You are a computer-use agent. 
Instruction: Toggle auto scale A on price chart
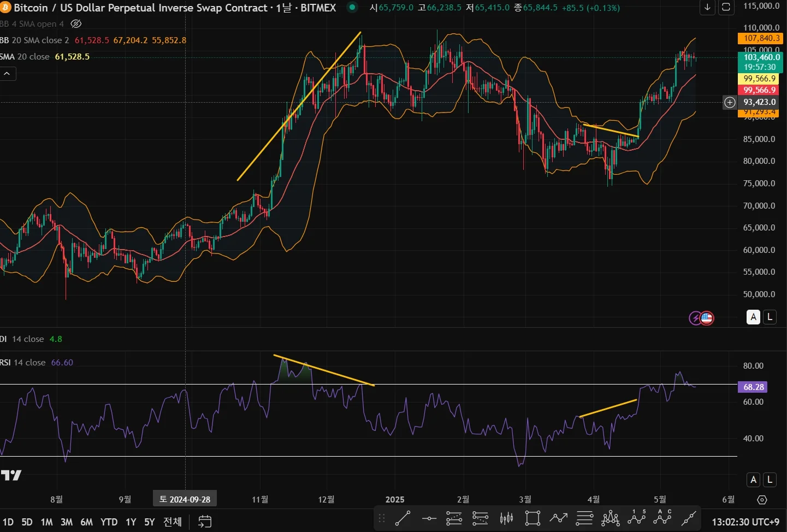tap(753, 317)
